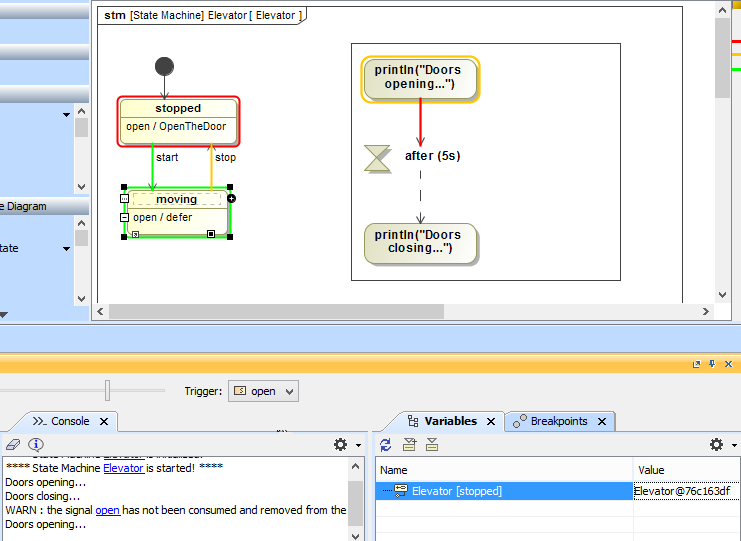Click the initial pseudostate black circle
Viewport: 741px width, 541px height.
(165, 66)
